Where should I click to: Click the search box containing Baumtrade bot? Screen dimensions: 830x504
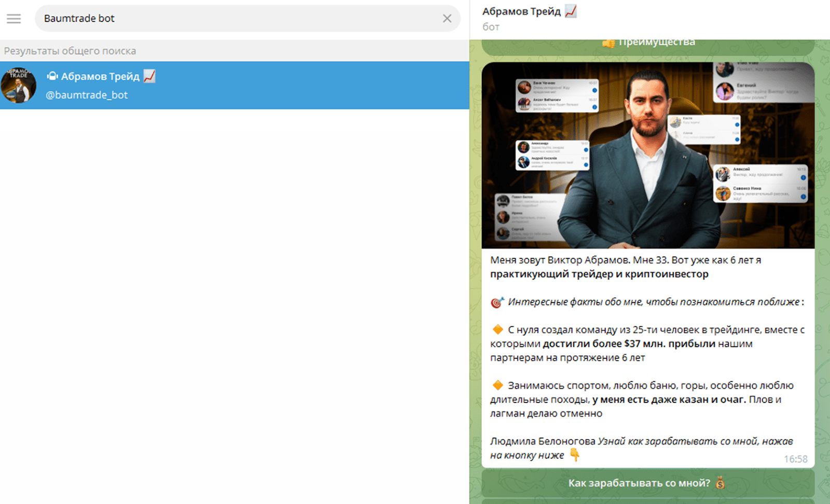point(247,19)
